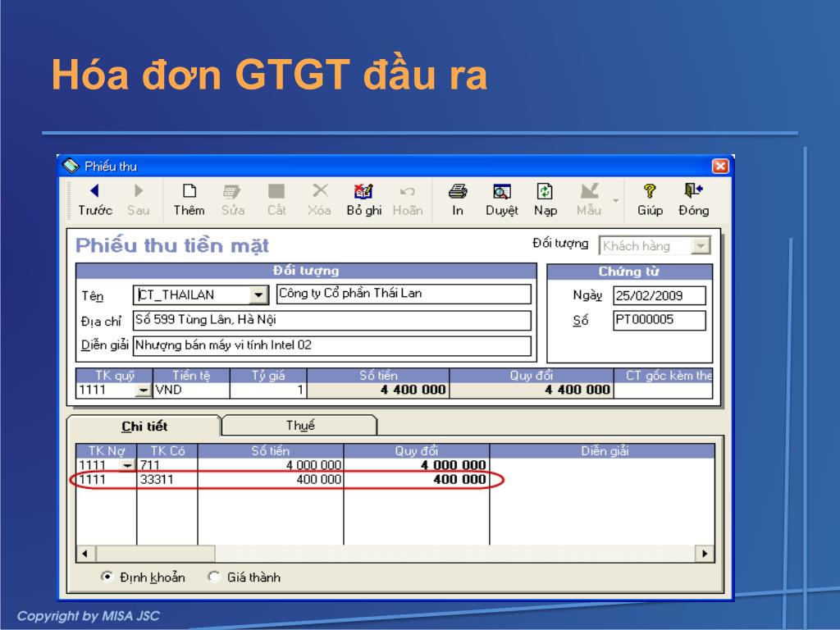Click the empty CT gốc kèm theo cell

point(663,390)
